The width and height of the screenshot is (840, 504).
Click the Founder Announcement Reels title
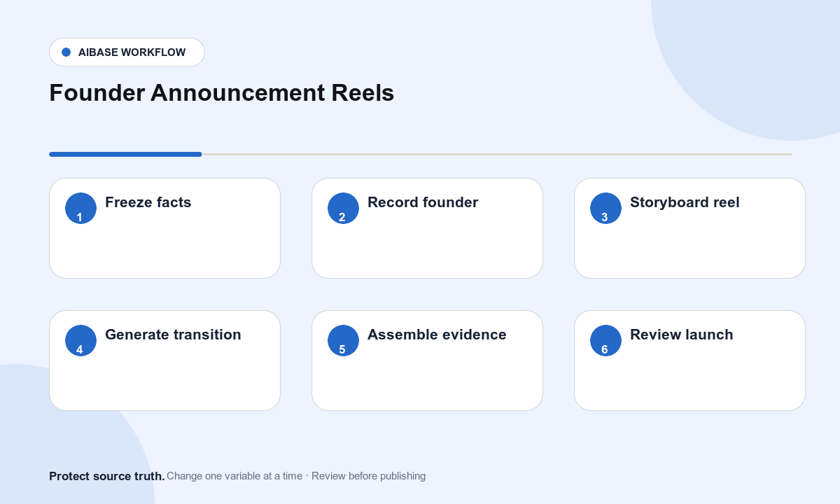point(222,93)
